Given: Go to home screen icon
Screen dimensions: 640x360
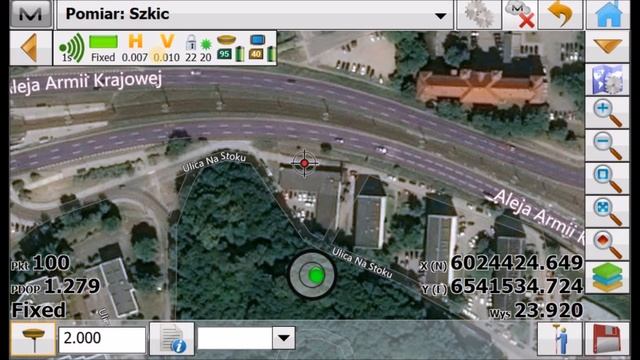Looking at the screenshot, I should tap(608, 15).
